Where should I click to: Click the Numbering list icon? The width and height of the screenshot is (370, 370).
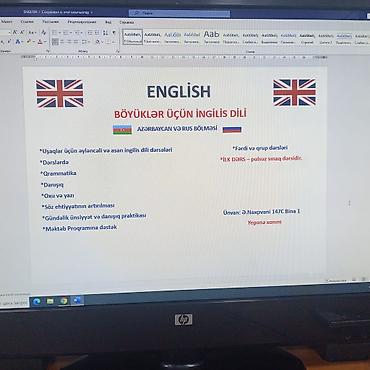coord(65,32)
